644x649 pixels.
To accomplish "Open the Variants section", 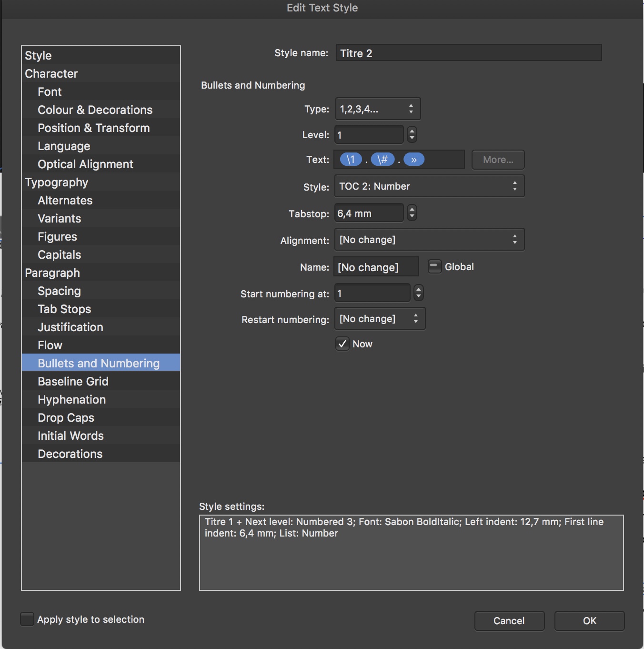I will [101, 218].
